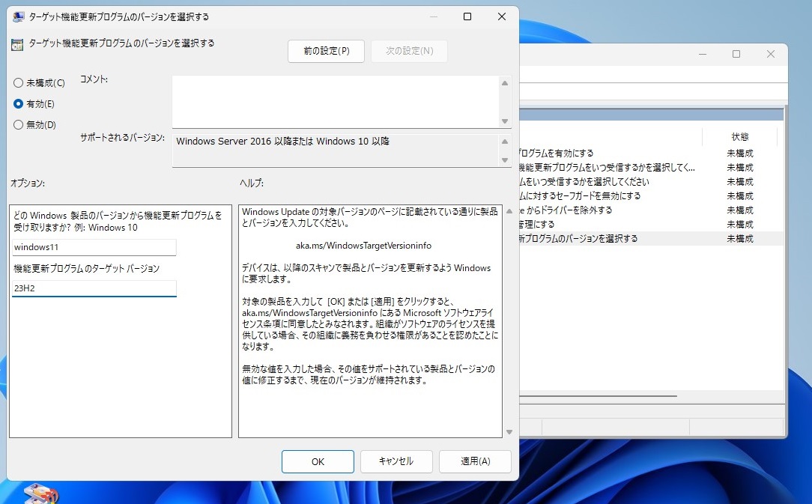Viewport: 812px width, 504px height.
Task: Click the horizontal scrollbar in the background window
Action: 598,396
